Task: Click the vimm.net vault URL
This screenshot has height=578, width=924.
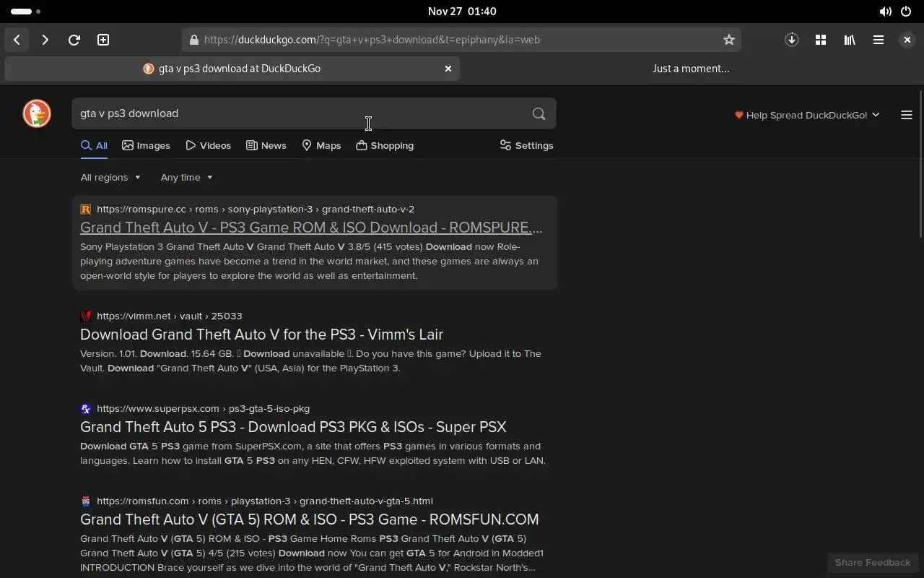Action: click(x=170, y=316)
